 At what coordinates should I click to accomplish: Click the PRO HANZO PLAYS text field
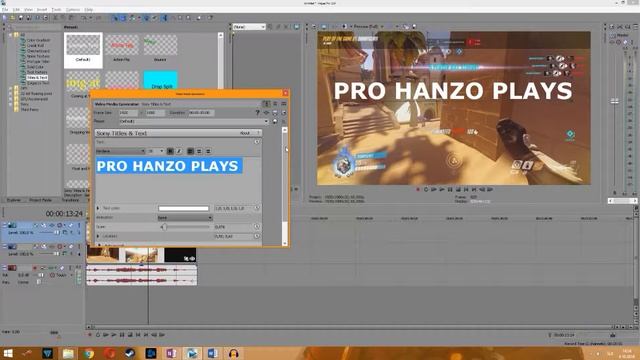click(169, 166)
